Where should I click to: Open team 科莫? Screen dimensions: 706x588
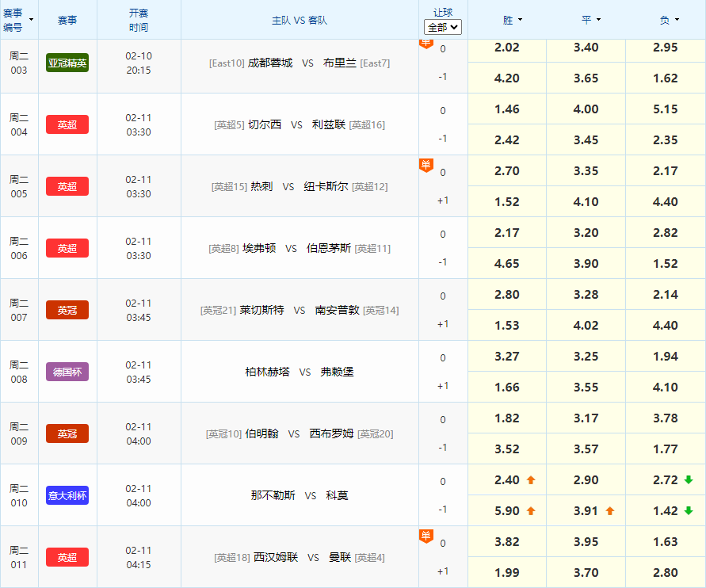click(x=338, y=495)
